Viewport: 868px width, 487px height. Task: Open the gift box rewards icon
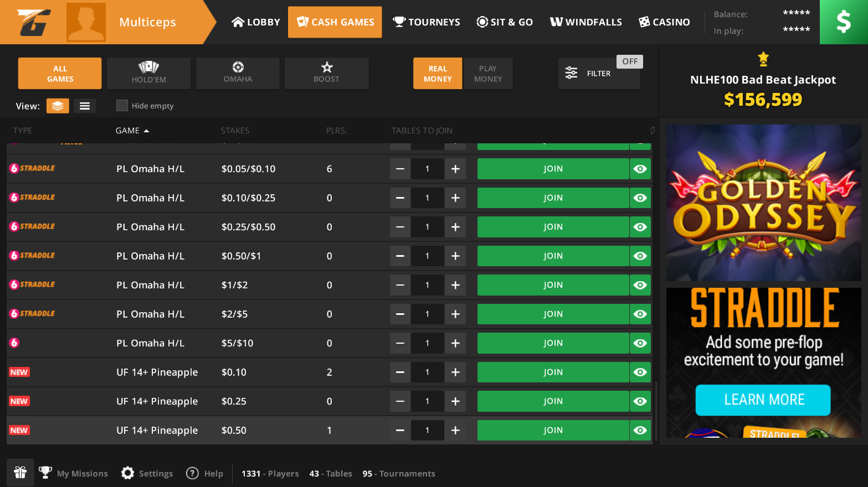coord(20,473)
